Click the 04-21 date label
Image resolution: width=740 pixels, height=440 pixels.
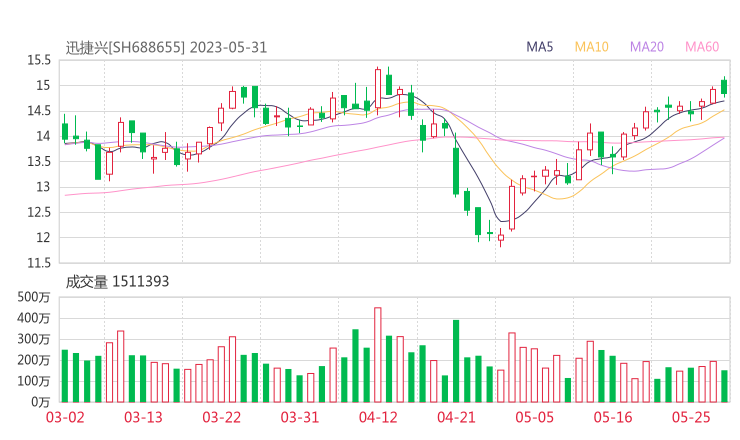[456, 417]
